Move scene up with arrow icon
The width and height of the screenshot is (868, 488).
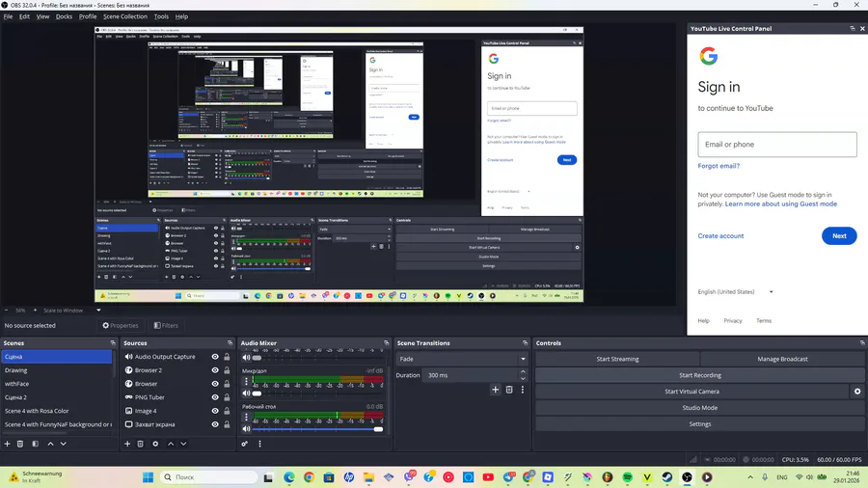click(x=50, y=444)
